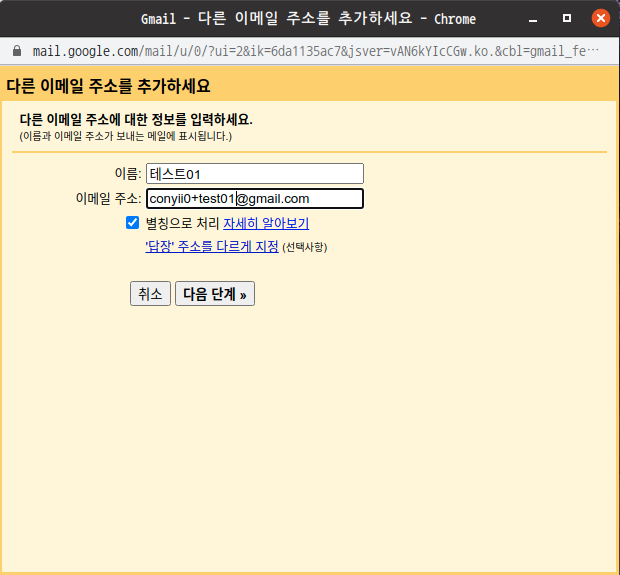Click the '이메일 주소:' label
Screen dimensions: 620x575
[x=108, y=199]
